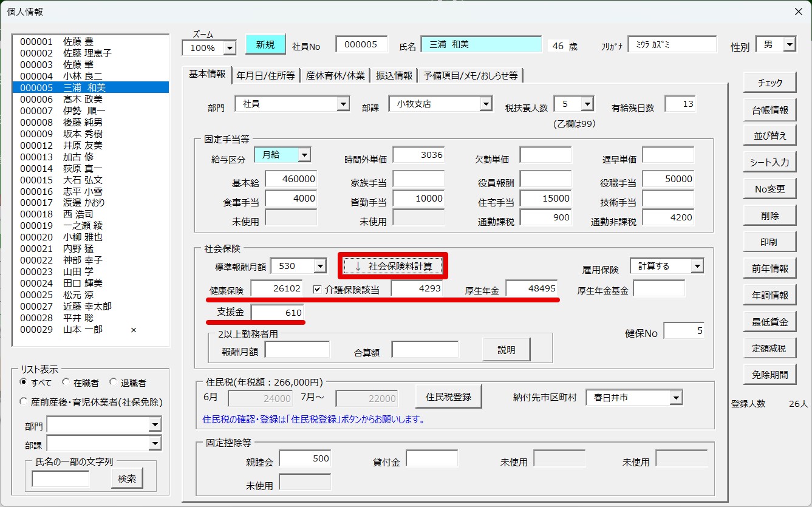Open 台帳情報
812x507 pixels.
pyautogui.click(x=770, y=110)
